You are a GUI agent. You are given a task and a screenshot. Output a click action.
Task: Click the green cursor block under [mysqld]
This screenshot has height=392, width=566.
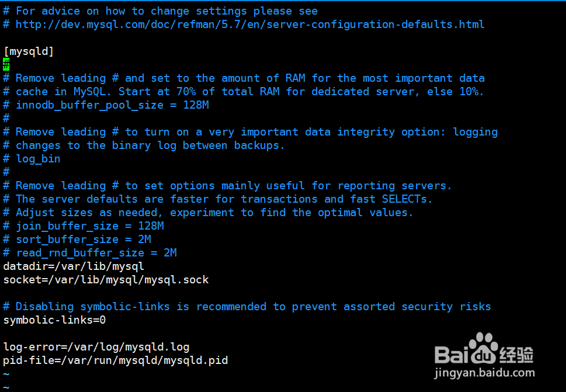pos(6,64)
